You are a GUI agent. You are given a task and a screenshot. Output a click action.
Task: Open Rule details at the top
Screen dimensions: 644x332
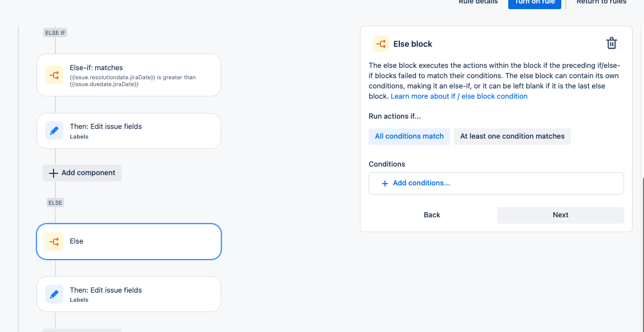tap(478, 2)
